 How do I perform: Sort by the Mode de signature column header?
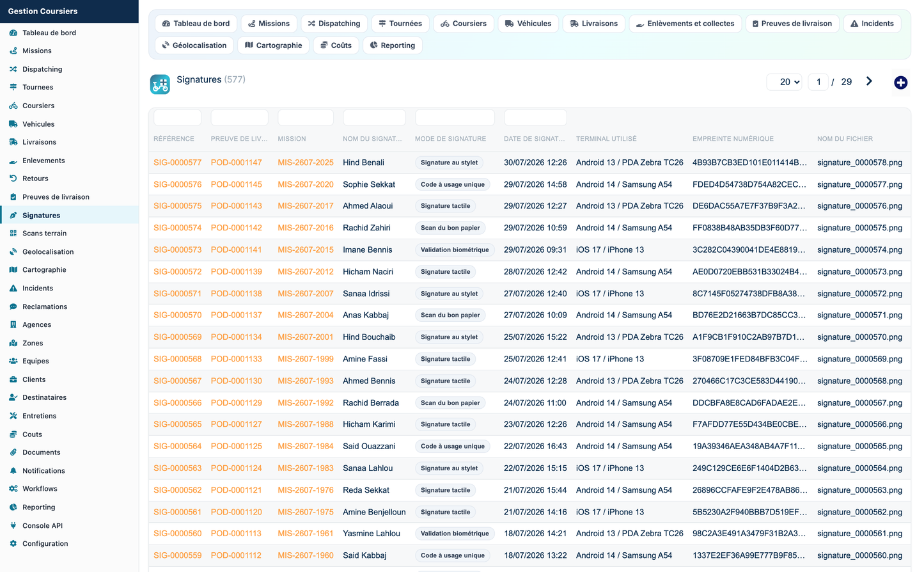tap(450, 139)
